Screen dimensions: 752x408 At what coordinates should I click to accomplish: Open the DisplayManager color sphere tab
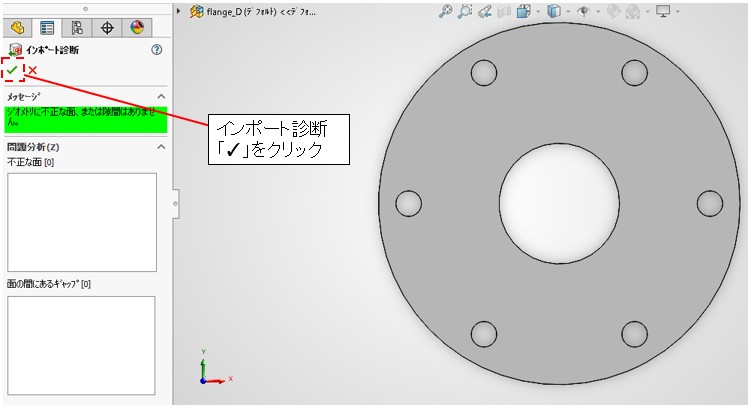(138, 28)
